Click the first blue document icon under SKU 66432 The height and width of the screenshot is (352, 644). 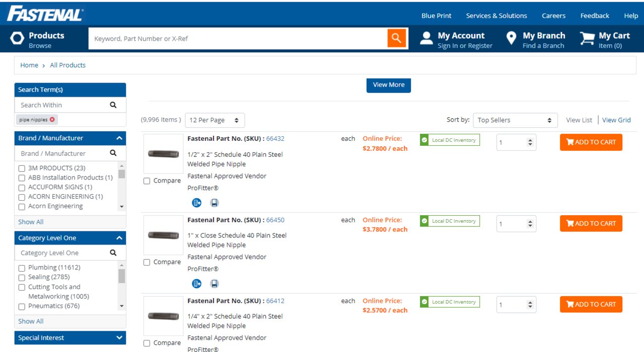tap(197, 203)
